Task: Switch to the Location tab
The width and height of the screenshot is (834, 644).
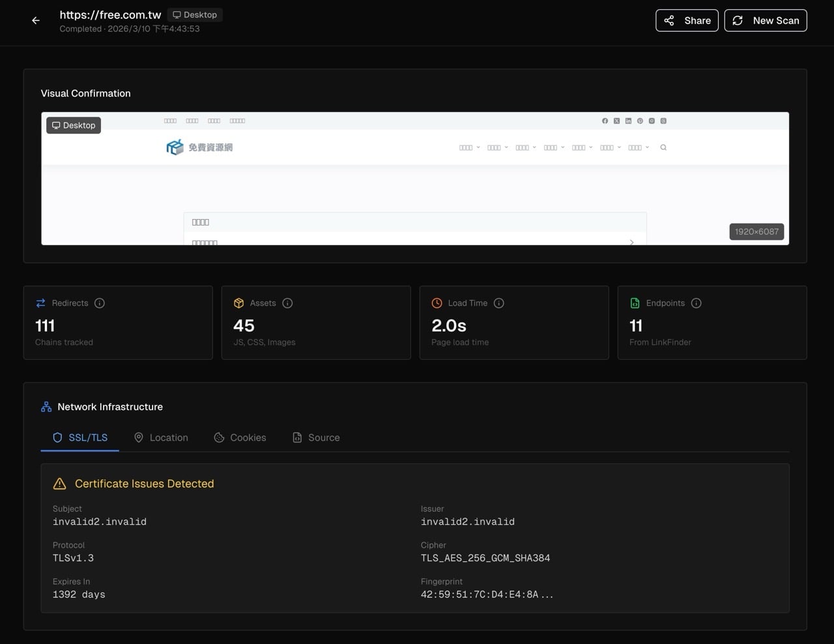Action: [161, 437]
